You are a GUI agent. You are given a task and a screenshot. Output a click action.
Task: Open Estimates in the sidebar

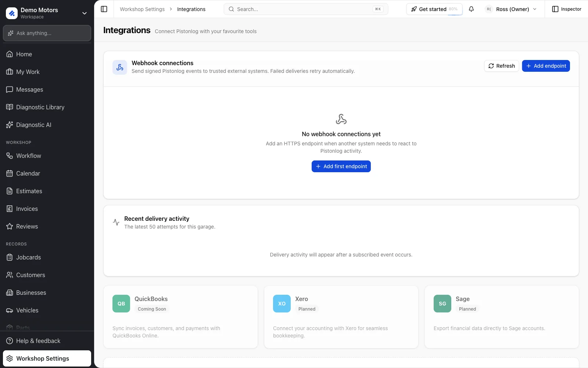(x=47, y=191)
